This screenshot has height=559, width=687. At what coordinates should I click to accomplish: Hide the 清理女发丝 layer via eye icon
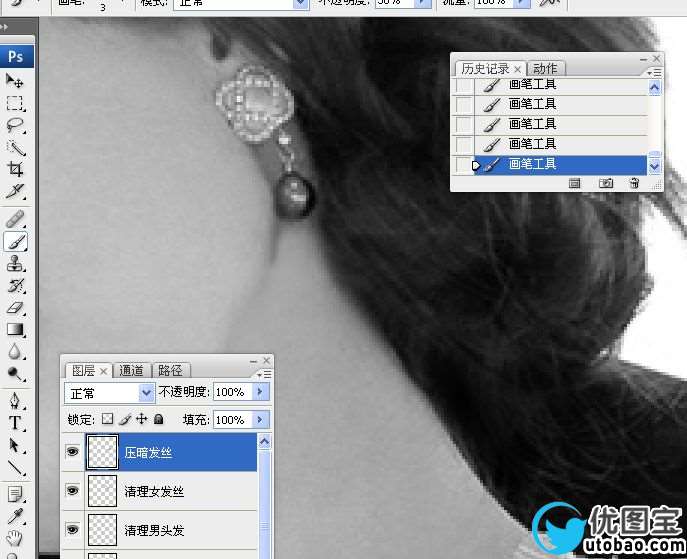click(72, 491)
